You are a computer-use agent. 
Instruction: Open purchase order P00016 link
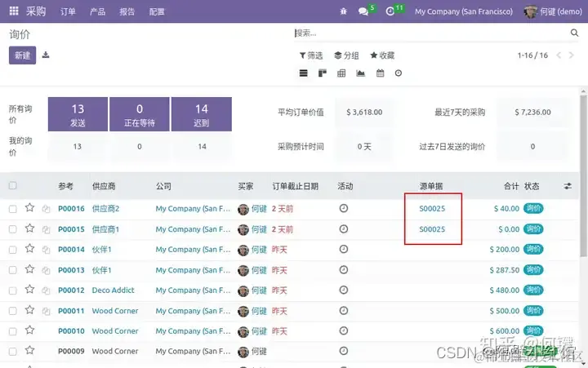71,209
